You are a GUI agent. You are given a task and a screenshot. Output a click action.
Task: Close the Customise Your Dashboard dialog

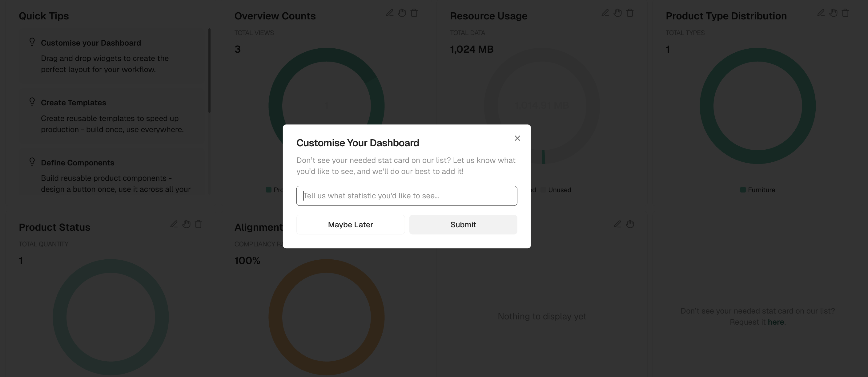pos(517,138)
